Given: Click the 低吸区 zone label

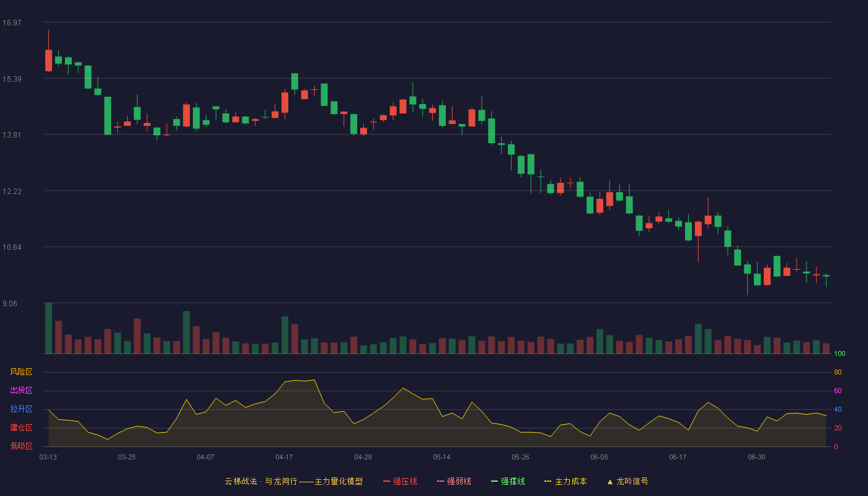Looking at the screenshot, I should point(21,446).
